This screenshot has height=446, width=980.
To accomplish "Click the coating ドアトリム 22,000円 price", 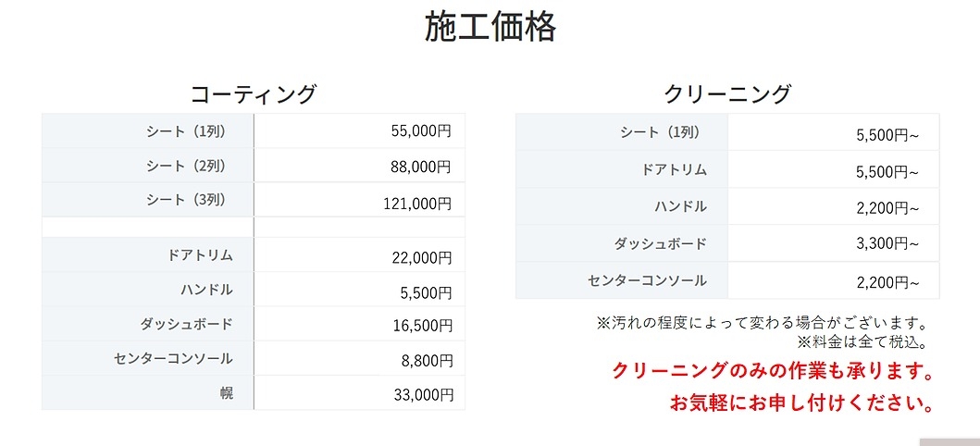I will tap(422, 257).
